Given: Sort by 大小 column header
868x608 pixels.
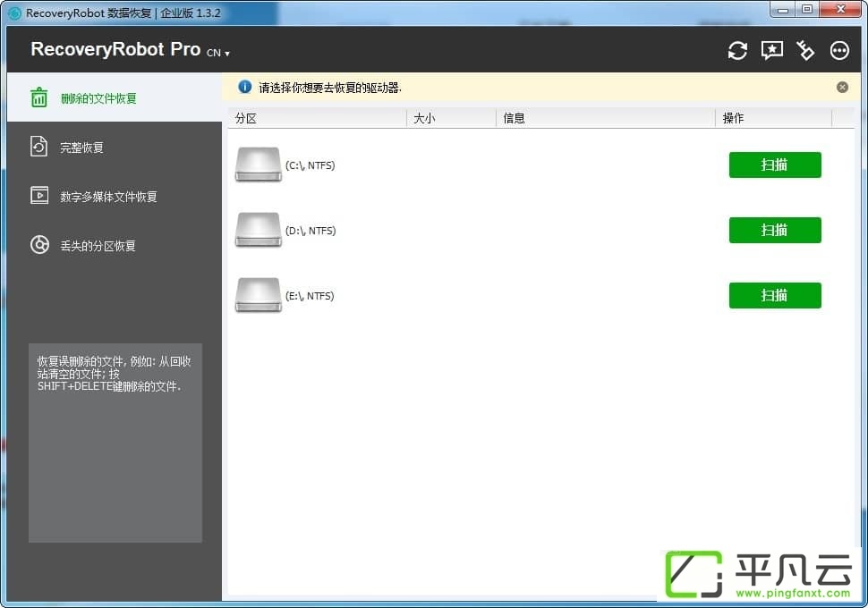Looking at the screenshot, I should click(451, 118).
